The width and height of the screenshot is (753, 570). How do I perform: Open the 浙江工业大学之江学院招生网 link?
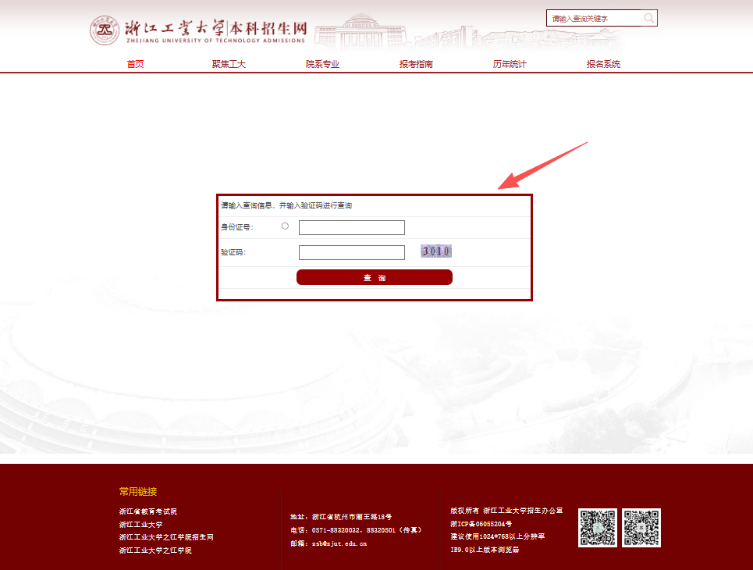pos(166,537)
